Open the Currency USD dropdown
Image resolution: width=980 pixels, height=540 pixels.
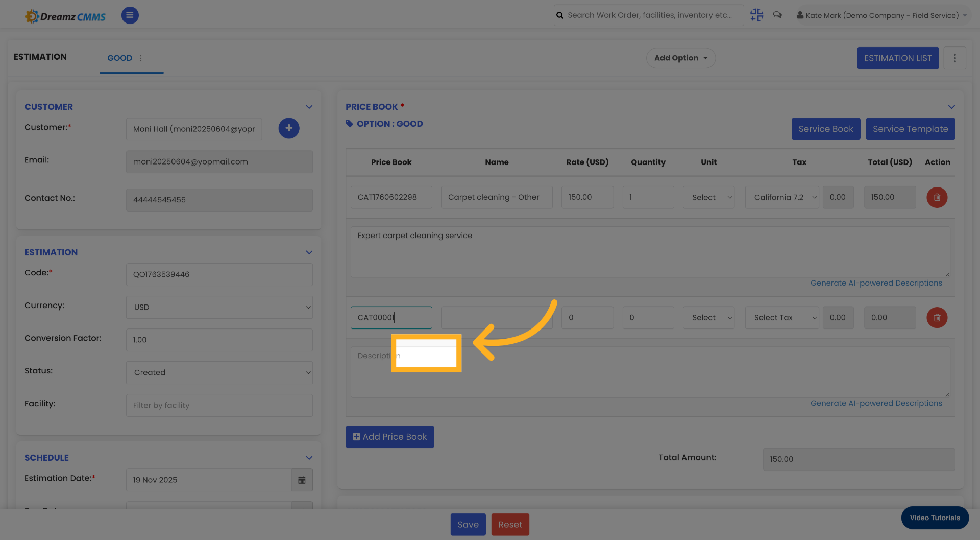tap(219, 307)
